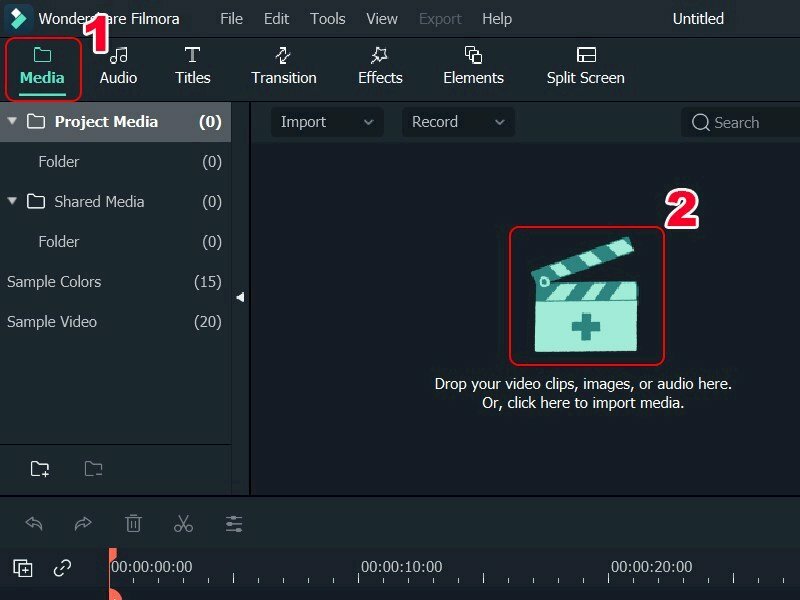Click the clapperboard to import media

click(x=586, y=294)
